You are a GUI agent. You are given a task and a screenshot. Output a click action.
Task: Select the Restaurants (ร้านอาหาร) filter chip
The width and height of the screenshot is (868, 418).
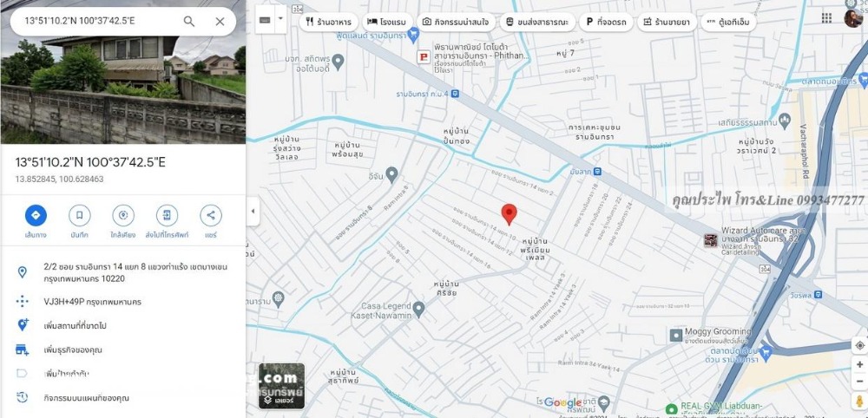click(328, 22)
